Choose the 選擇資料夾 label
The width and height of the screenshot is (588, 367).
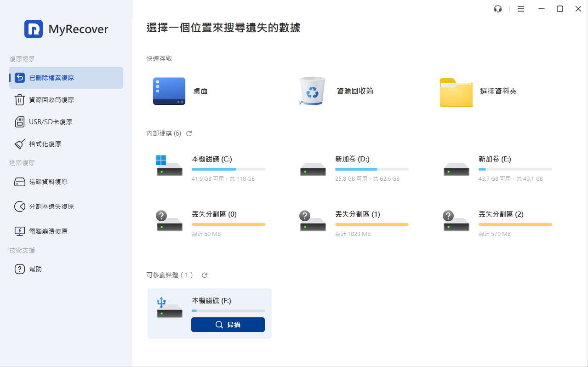498,91
